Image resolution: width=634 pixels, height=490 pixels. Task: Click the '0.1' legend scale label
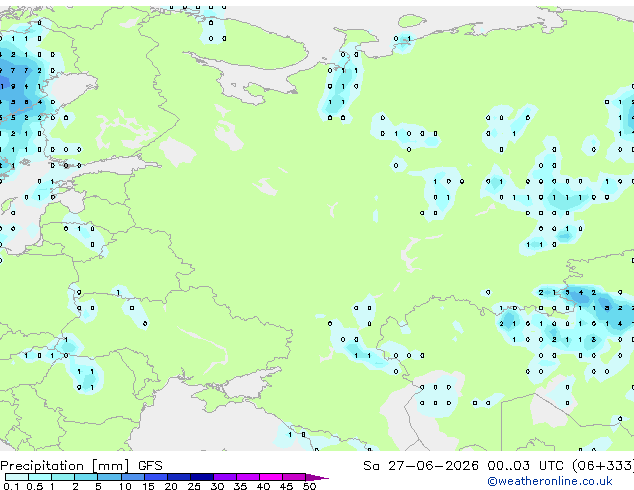[12, 486]
